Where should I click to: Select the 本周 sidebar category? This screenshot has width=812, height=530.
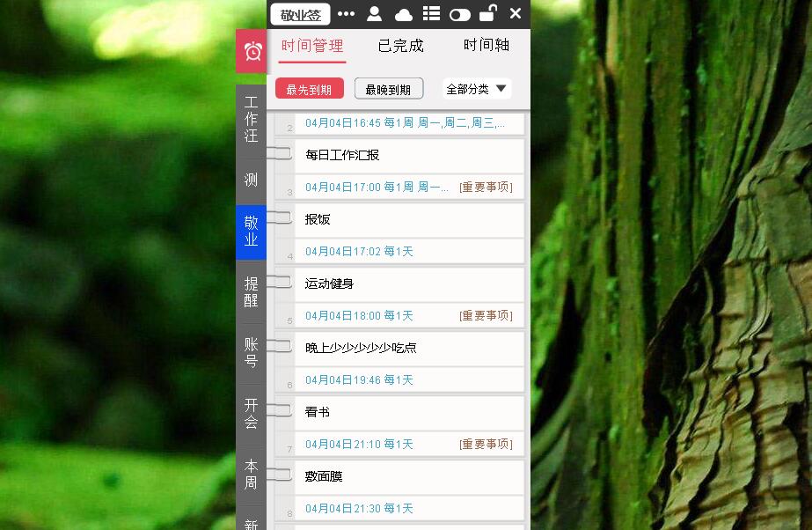tap(251, 474)
